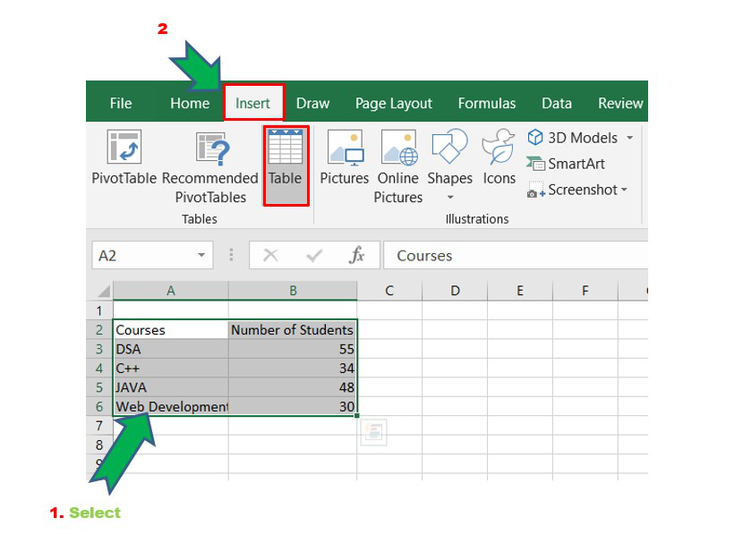Insert 3D Models
Screen dimensions: 743x560
(x=573, y=138)
